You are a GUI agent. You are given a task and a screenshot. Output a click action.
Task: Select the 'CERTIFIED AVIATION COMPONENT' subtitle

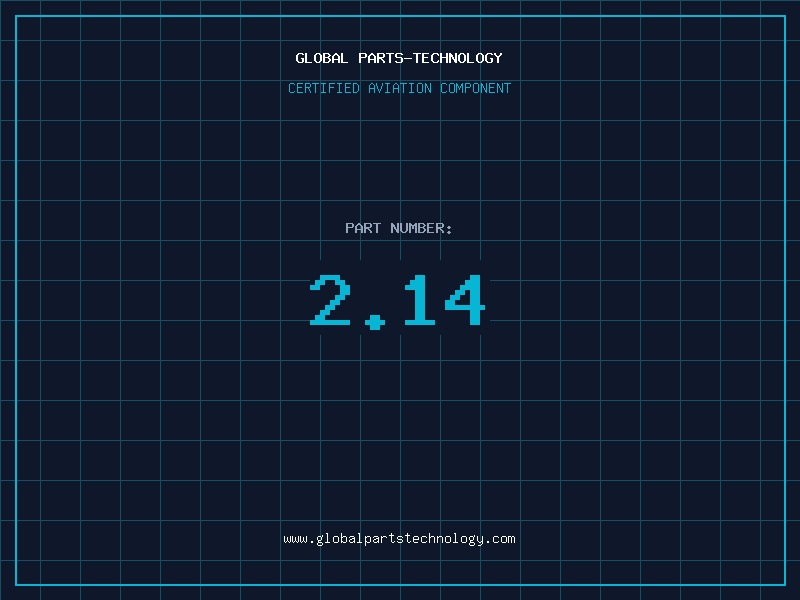tap(399, 88)
